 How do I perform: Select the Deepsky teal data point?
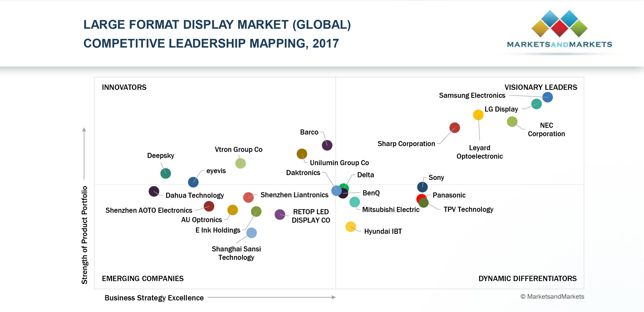pos(165,173)
